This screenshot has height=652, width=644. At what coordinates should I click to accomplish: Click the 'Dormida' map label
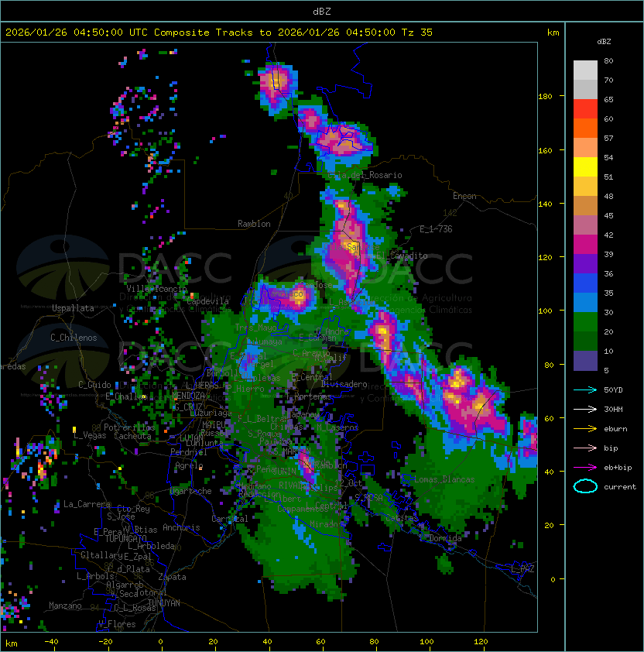tap(445, 538)
